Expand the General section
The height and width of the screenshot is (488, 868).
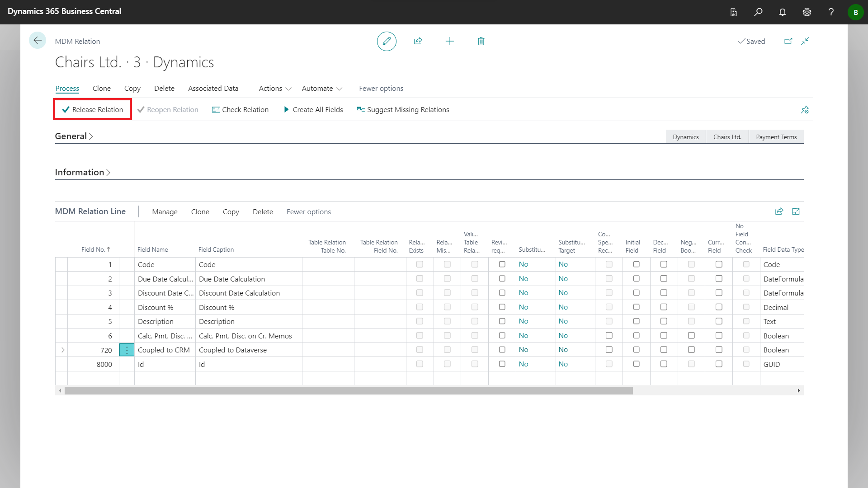74,136
